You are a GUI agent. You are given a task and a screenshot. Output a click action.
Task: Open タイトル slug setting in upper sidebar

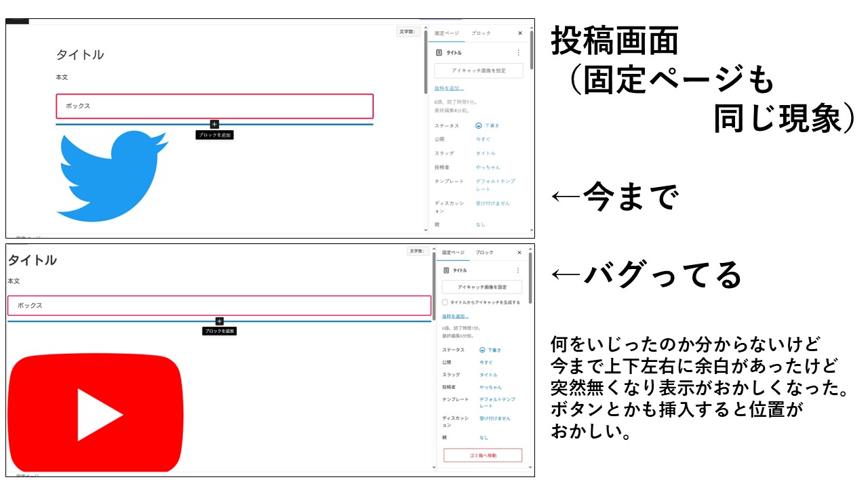pyautogui.click(x=486, y=153)
